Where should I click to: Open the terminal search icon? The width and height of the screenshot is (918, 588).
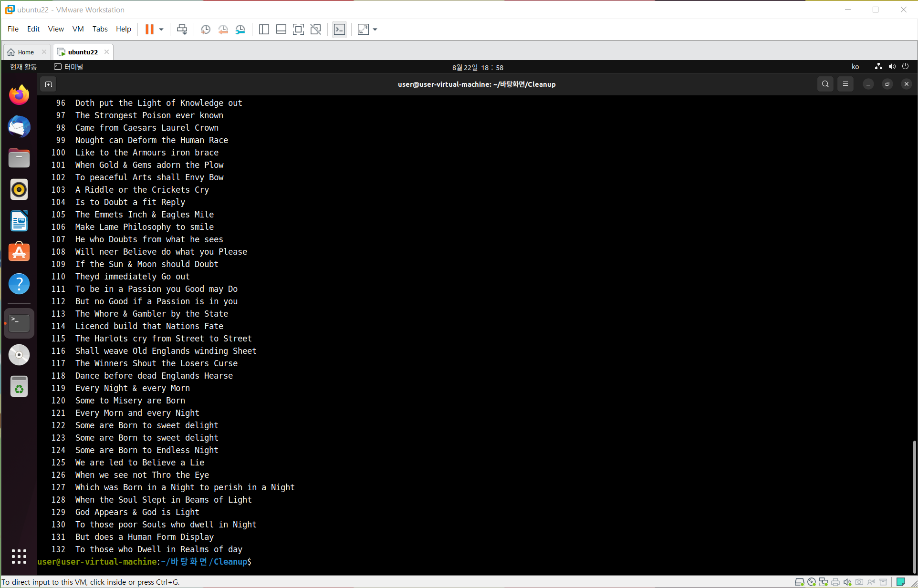pyautogui.click(x=825, y=84)
